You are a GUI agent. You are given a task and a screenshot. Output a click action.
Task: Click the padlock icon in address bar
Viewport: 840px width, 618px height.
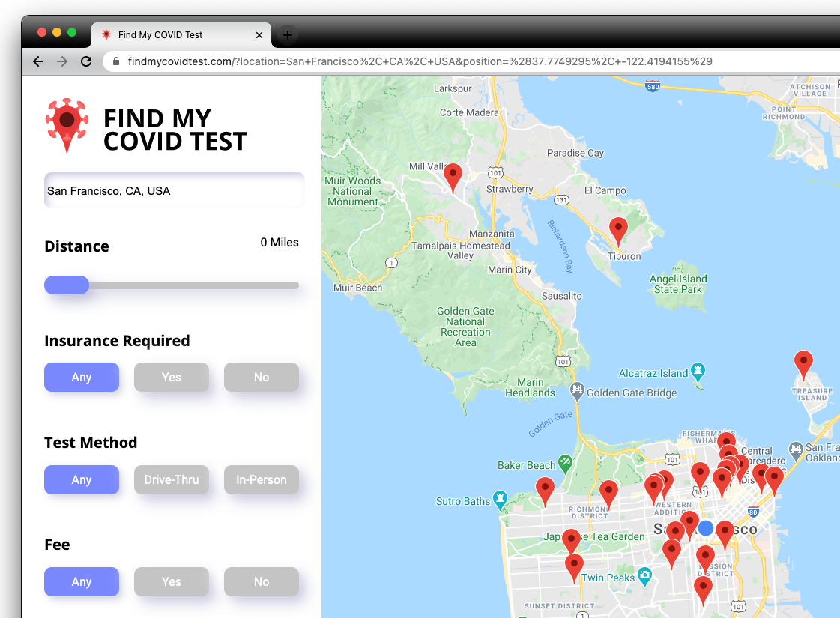point(115,61)
